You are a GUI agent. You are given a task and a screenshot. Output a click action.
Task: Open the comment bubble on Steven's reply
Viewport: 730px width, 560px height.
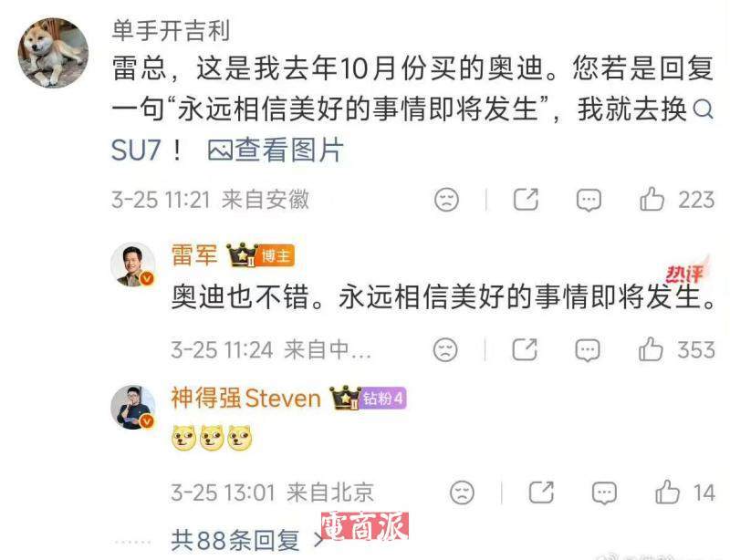coord(604,493)
